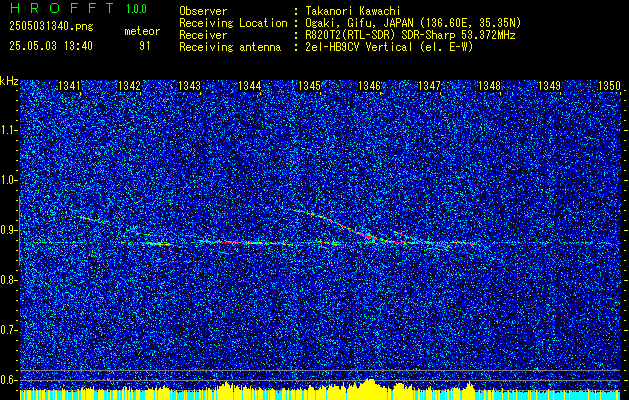Click R820T2(RTL-SDR) SDR-Sharp 53.372MHz text
The width and height of the screenshot is (629, 400).
coord(410,35)
